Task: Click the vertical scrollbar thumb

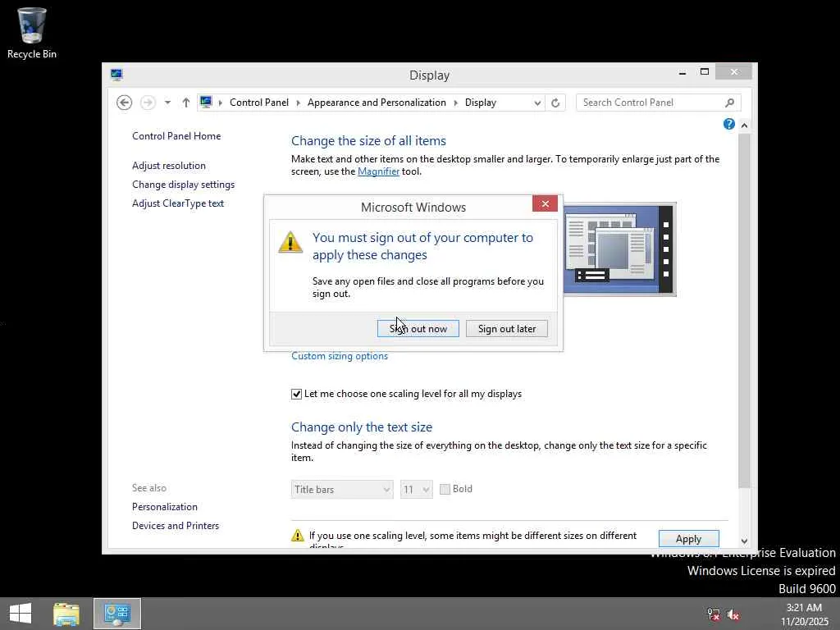Action: coord(744,311)
